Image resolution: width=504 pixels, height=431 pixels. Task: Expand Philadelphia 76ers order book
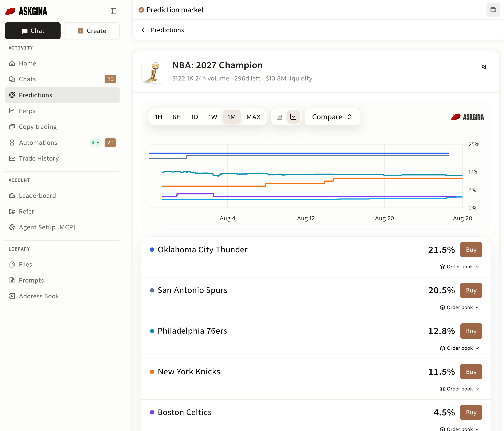pyautogui.click(x=459, y=348)
